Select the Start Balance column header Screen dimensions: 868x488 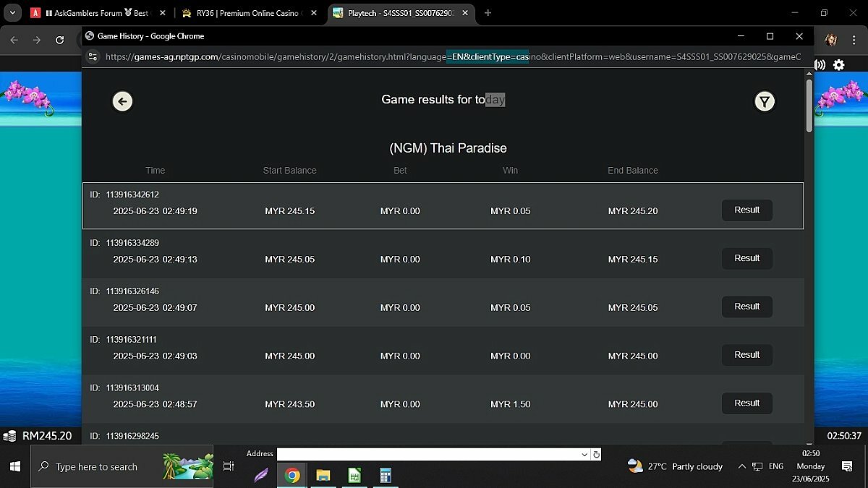290,171
